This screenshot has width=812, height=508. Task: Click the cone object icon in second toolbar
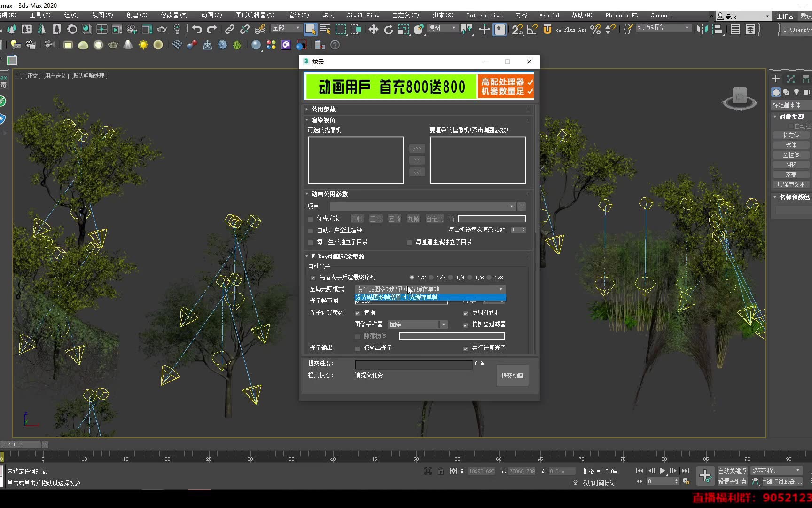pyautogui.click(x=128, y=45)
